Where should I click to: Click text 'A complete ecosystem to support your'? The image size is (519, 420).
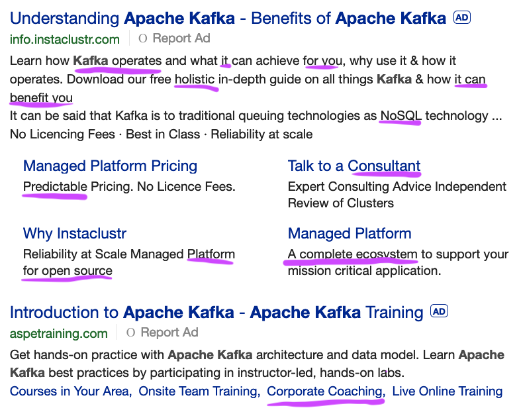pyautogui.click(x=398, y=254)
